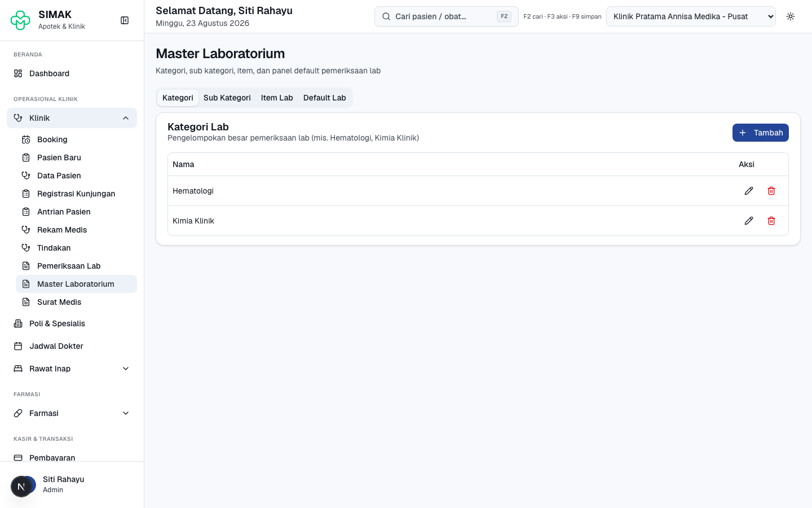Click the Poli & Spesialis hospital icon
This screenshot has width=812, height=508.
pos(18,323)
